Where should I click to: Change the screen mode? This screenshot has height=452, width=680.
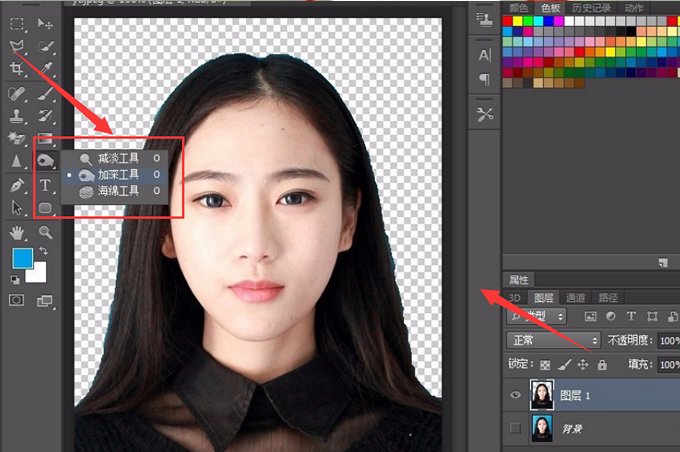click(45, 301)
